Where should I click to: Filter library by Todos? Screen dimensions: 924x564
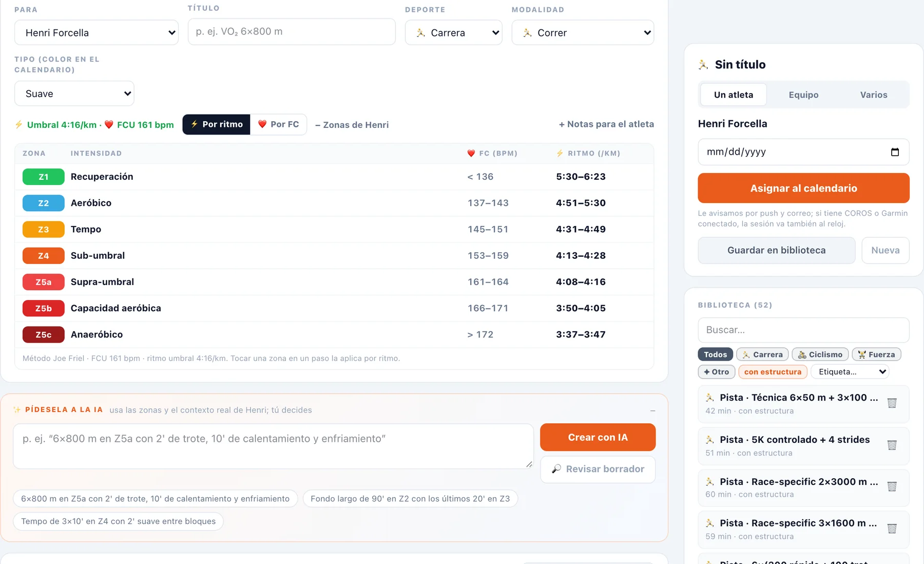[x=715, y=354]
